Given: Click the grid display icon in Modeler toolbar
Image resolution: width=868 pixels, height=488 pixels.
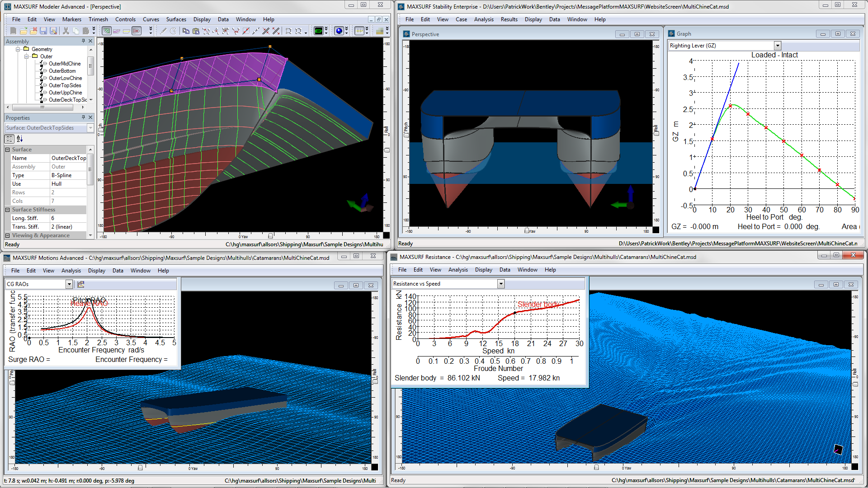Looking at the screenshot, I should (x=359, y=31).
